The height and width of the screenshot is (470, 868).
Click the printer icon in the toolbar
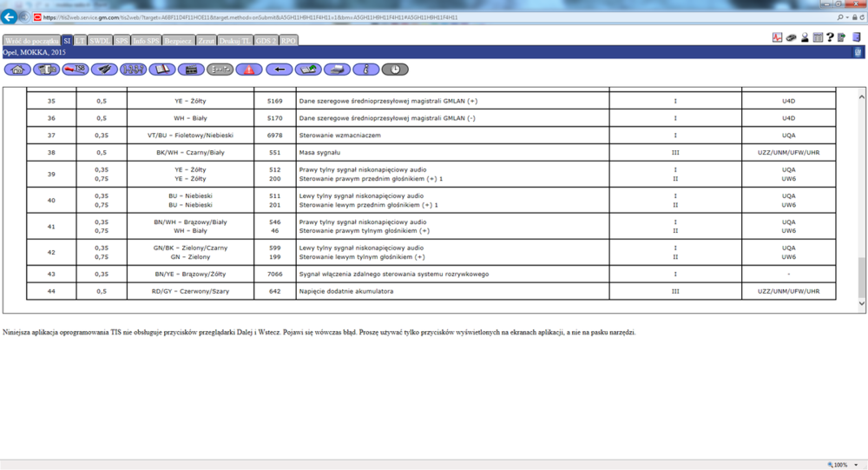point(337,70)
